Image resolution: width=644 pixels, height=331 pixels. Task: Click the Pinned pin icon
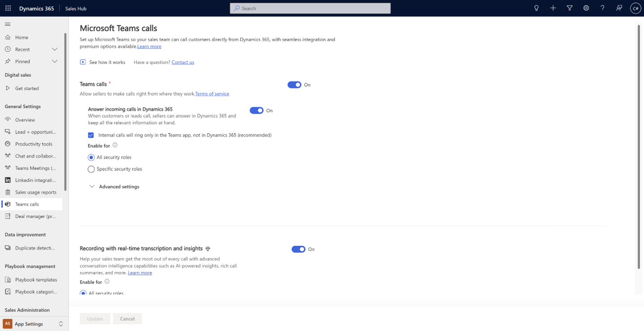(8, 61)
